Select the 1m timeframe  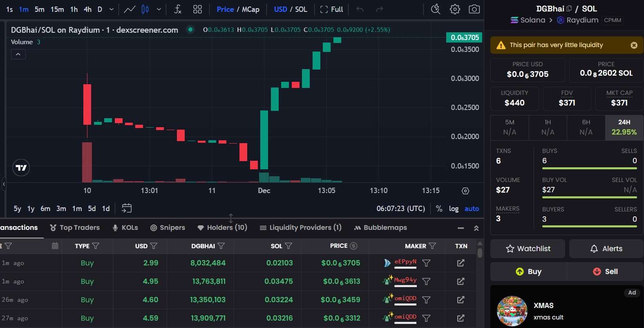coord(24,9)
